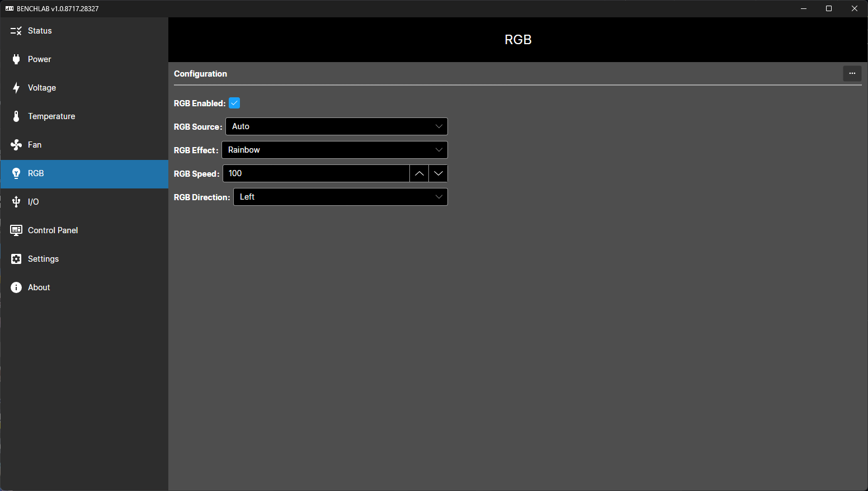The width and height of the screenshot is (868, 491).
Task: Click into the RGB Speed value field
Action: pyautogui.click(x=316, y=173)
